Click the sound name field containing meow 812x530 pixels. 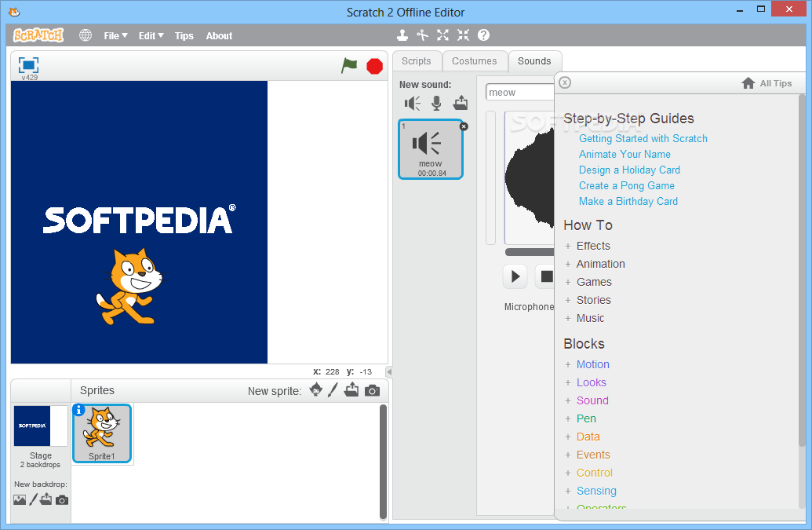click(x=520, y=92)
